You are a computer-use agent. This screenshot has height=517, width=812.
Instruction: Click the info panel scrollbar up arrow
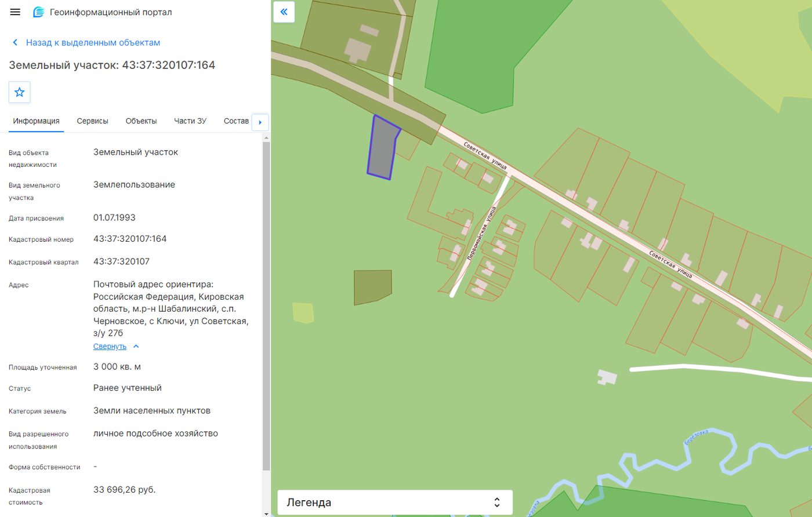click(x=266, y=138)
